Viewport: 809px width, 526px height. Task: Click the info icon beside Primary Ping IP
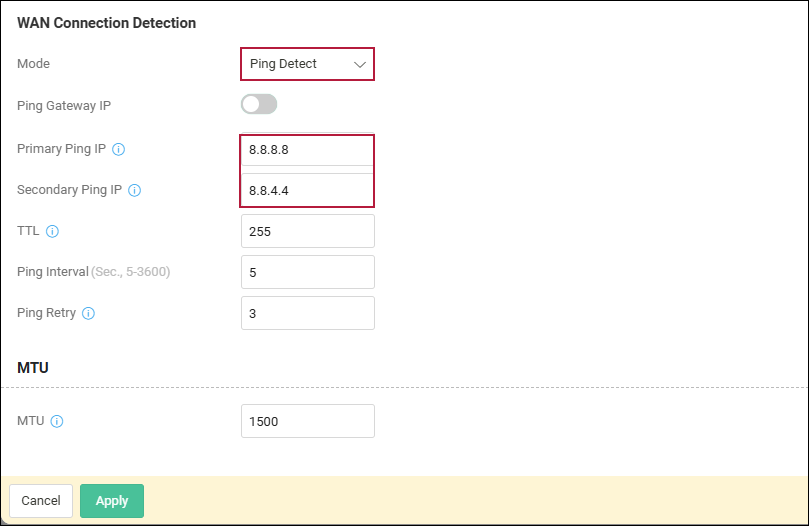(x=119, y=150)
